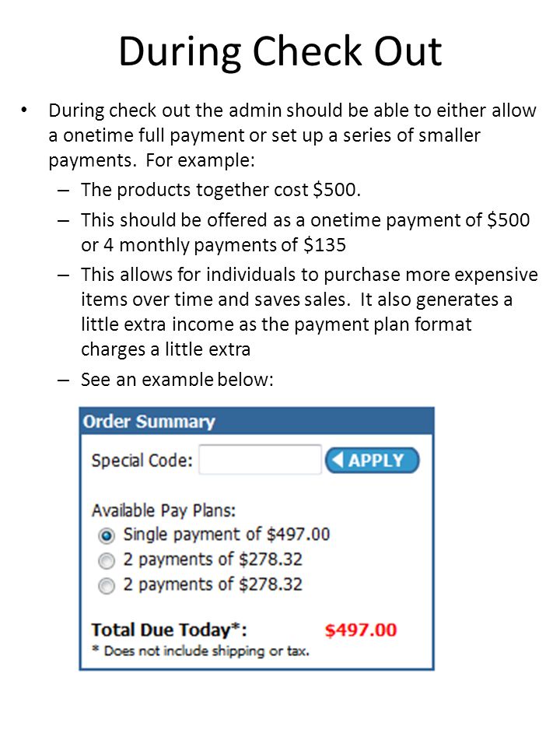Click the red $497.00 total amount
The width and height of the screenshot is (560, 747).
pos(360,630)
